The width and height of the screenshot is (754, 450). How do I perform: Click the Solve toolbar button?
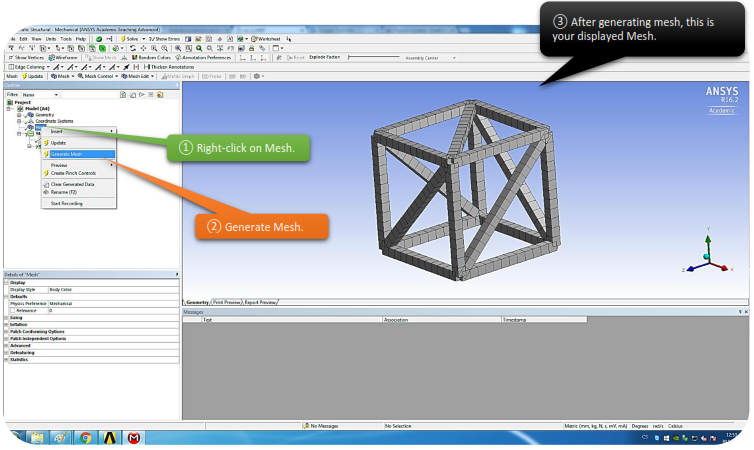pyautogui.click(x=130, y=38)
